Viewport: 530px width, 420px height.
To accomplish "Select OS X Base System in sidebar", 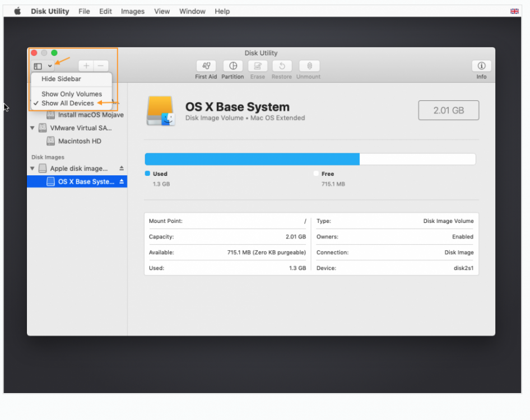I will (77, 181).
